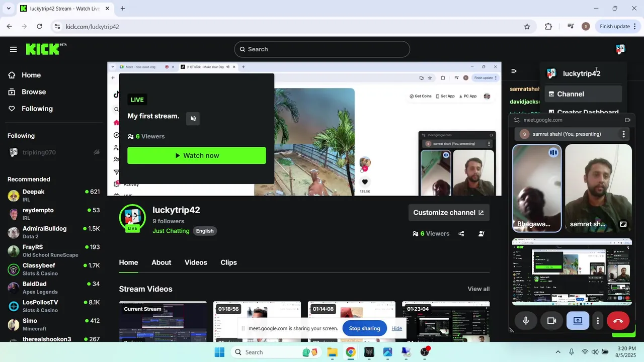Open recommended channel BaldDad
Screen dimensions: 644x362
pyautogui.click(x=54, y=288)
